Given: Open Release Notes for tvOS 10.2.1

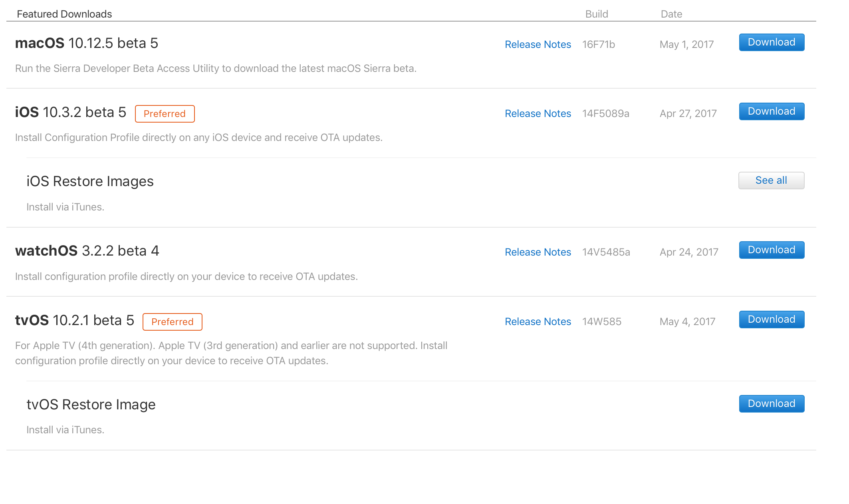Looking at the screenshot, I should tap(538, 321).
